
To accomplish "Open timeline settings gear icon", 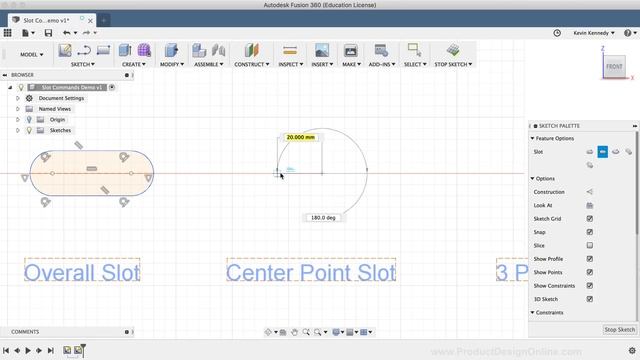I will (632, 350).
